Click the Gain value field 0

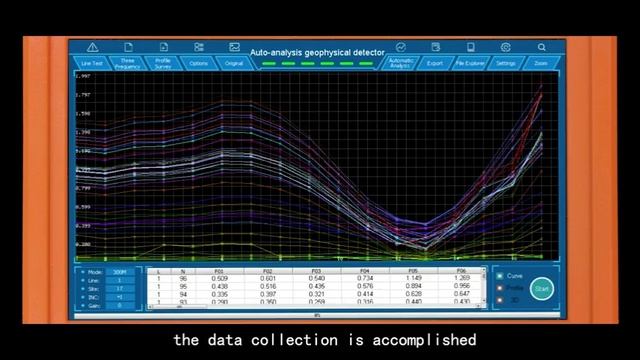coord(120,305)
